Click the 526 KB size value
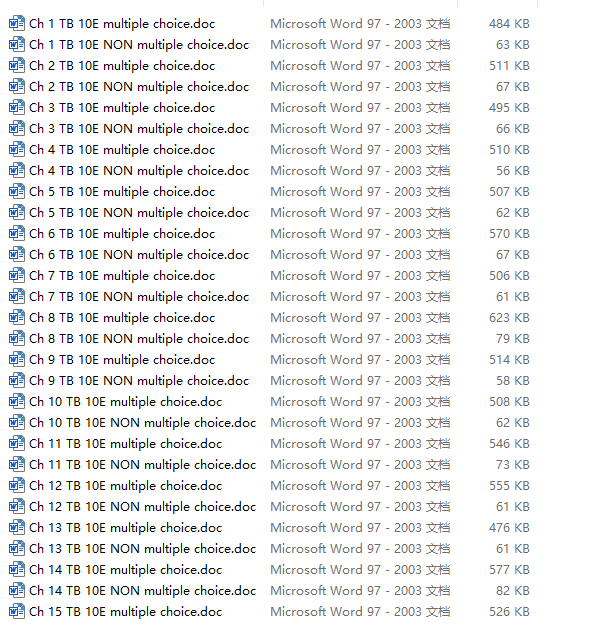 point(509,611)
